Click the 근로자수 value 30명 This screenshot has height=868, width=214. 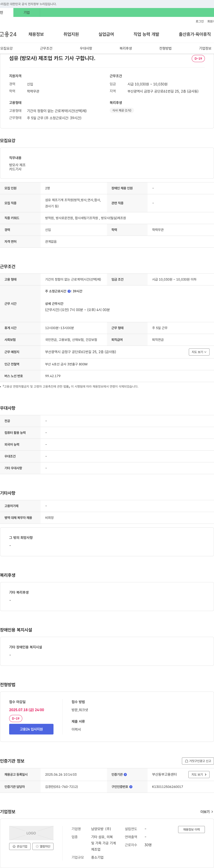[148, 845]
